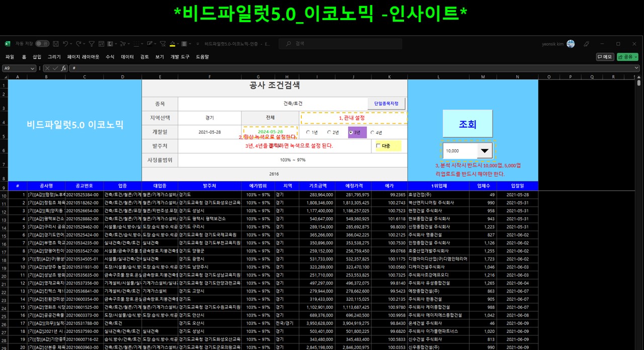Click the borders icon in quick access toolbar
The image size is (644, 350).
click(x=136, y=44)
